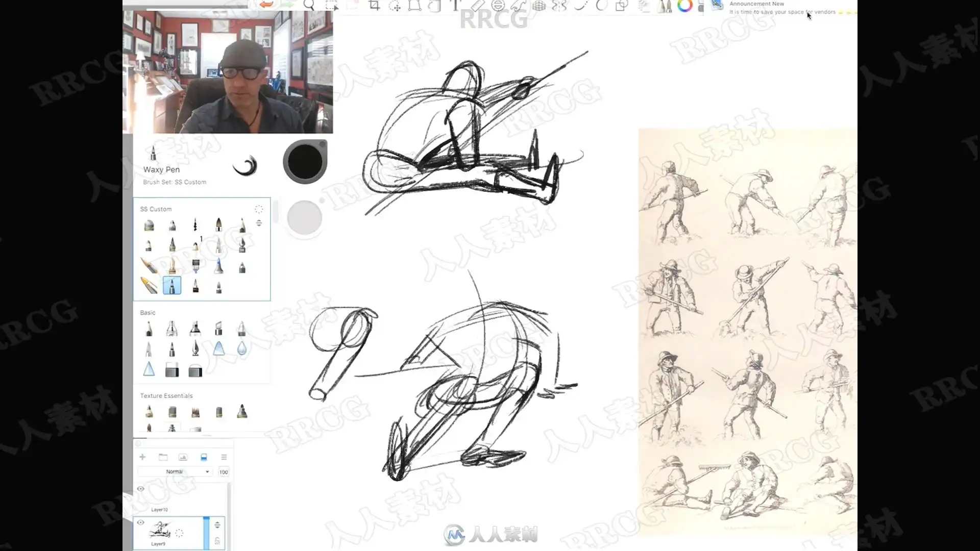Enable the Symmetry tool in toolbar
Viewport: 980px width, 551px height.
click(559, 6)
